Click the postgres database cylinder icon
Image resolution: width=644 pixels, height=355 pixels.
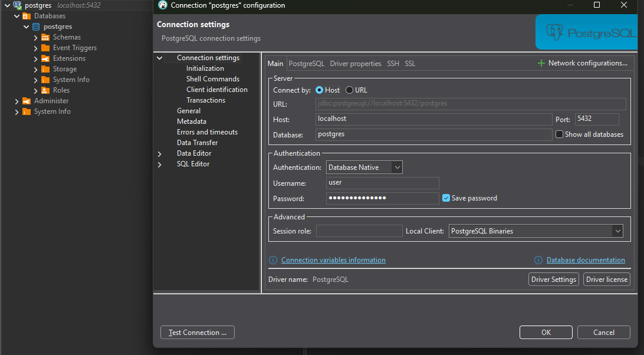click(x=36, y=27)
